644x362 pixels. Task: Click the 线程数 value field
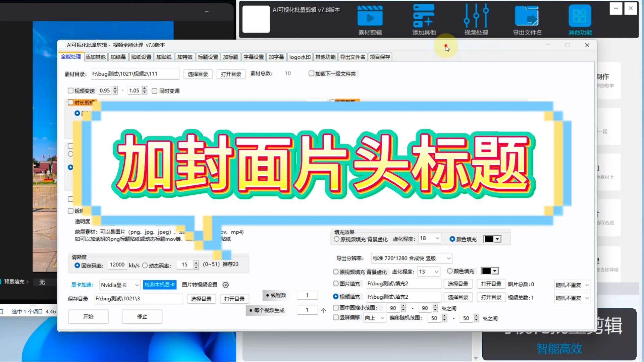(x=307, y=295)
